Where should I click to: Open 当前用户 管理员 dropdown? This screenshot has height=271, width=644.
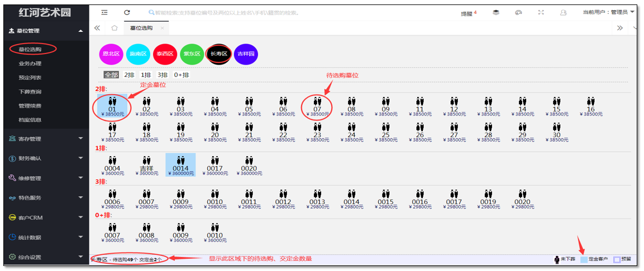[x=608, y=12]
